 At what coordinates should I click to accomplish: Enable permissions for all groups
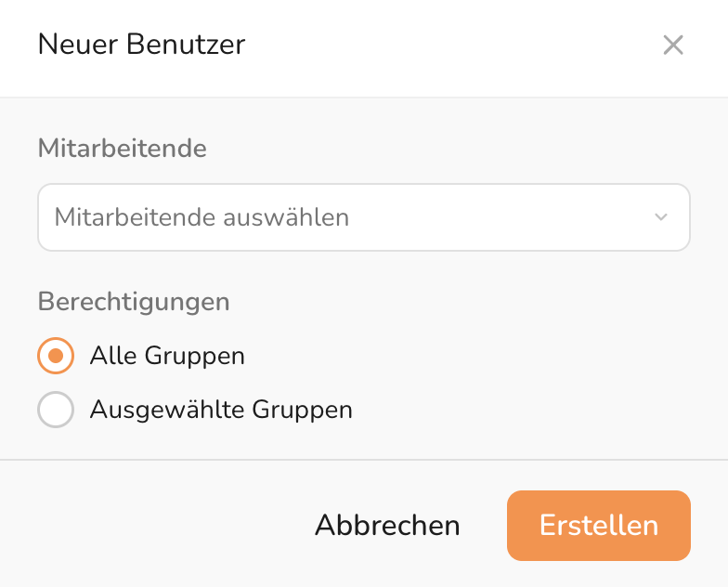coord(56,356)
